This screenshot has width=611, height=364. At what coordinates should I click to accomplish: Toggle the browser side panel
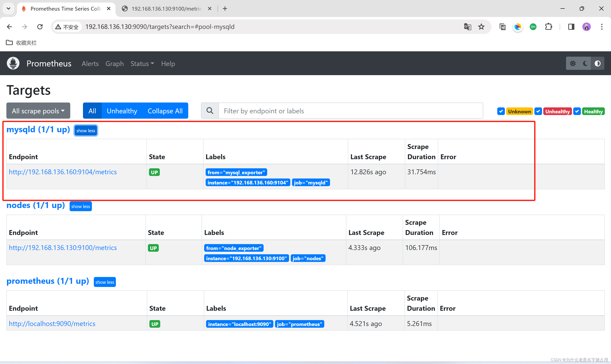click(x=571, y=27)
